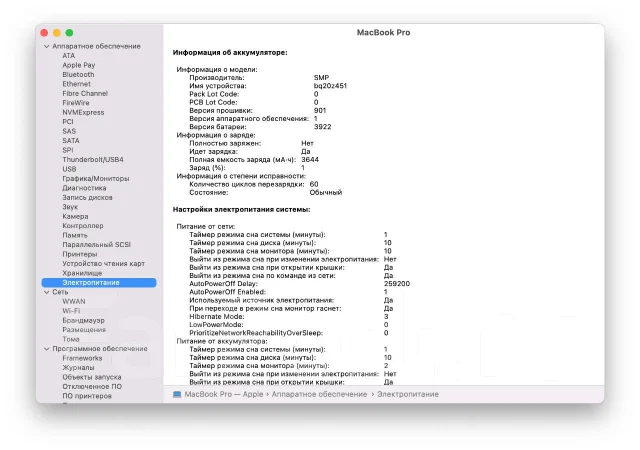The image size is (640, 450).
Task: Click AutoPowerOff Delay value 259200
Action: [x=397, y=284]
